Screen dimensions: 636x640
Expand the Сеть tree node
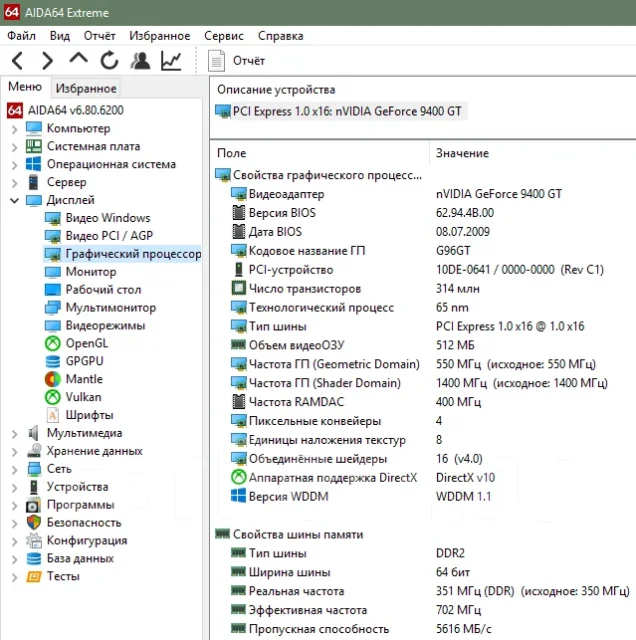point(15,470)
